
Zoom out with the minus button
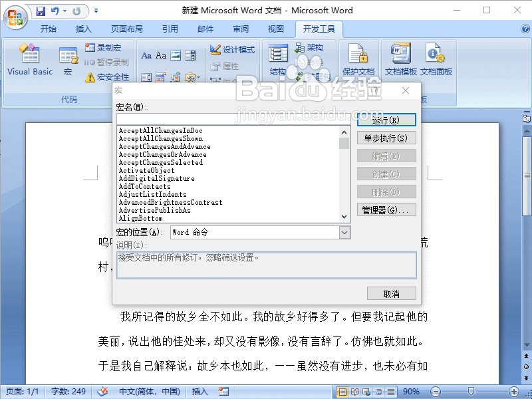pos(436,392)
